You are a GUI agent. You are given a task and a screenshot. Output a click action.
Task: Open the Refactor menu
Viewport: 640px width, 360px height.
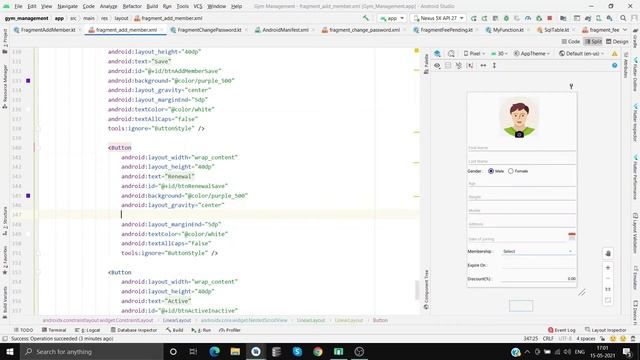tap(132, 6)
